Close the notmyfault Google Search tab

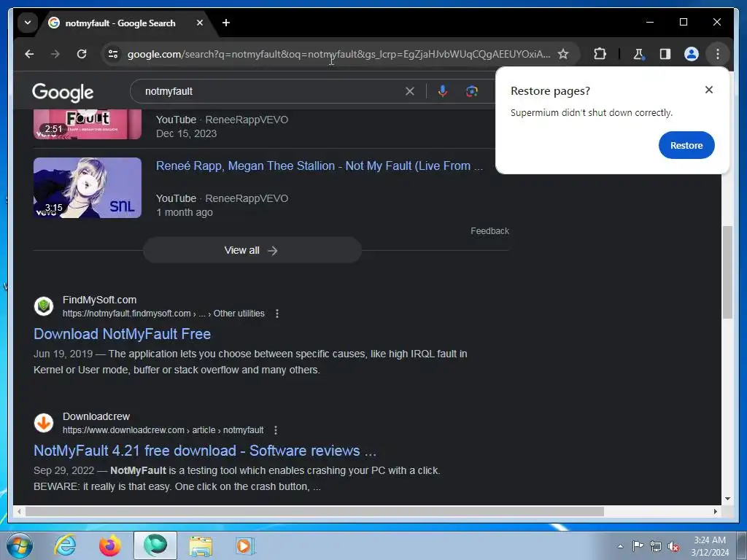(200, 23)
